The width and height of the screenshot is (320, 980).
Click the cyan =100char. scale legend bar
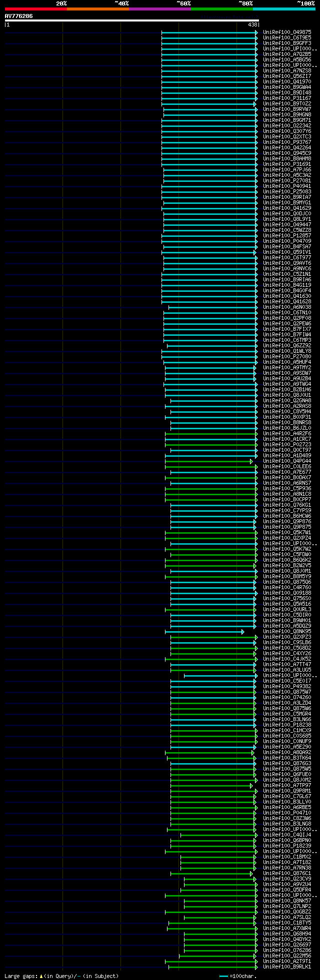pos(223,976)
